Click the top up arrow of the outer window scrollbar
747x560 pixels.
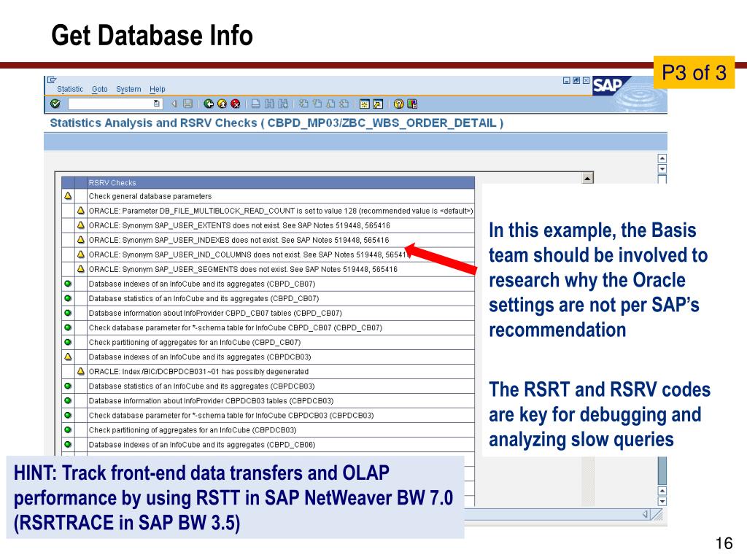tap(662, 158)
